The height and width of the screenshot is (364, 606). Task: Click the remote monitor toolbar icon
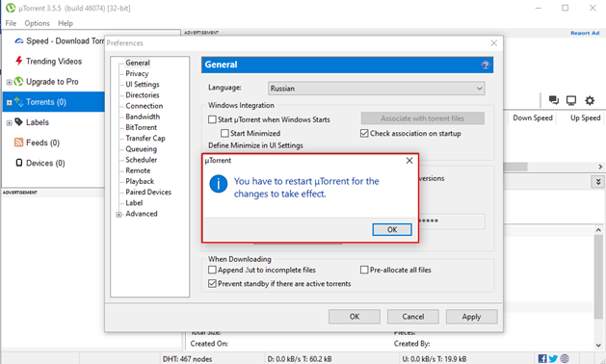[x=570, y=100]
